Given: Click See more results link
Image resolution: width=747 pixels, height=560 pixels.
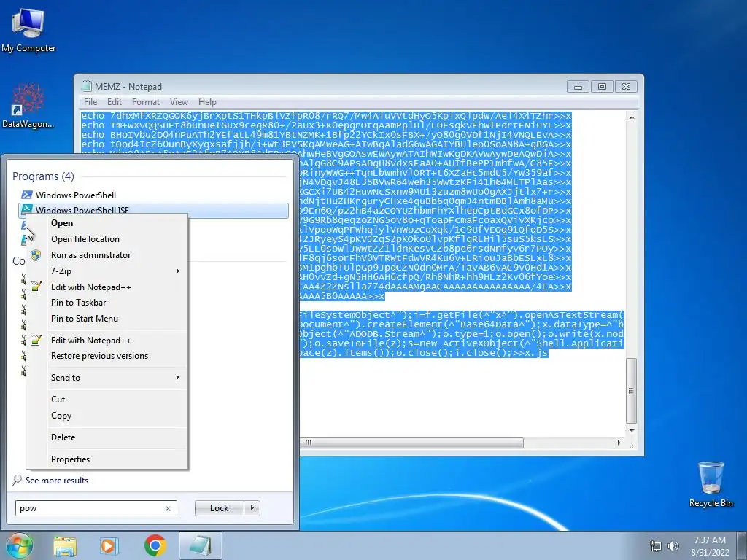Looking at the screenshot, I should pos(57,481).
